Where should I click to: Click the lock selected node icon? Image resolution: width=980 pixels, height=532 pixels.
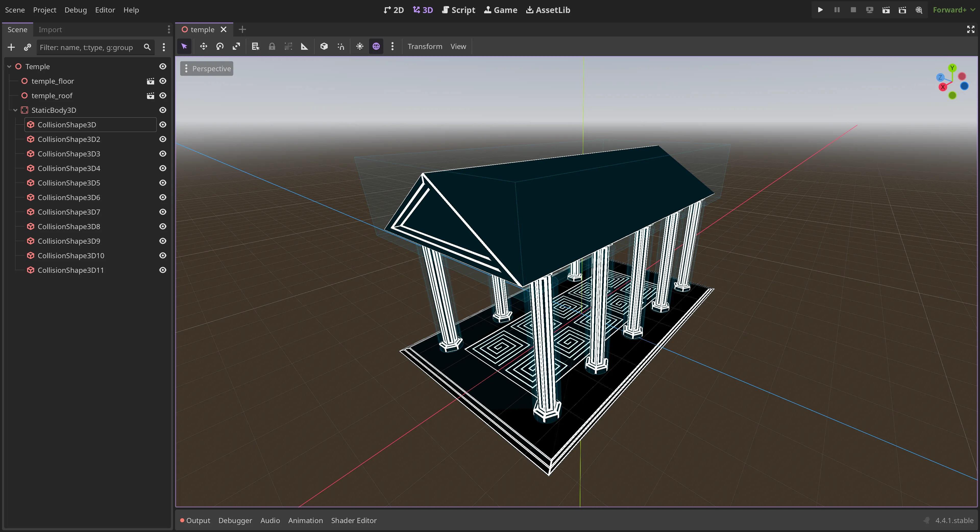(x=272, y=46)
